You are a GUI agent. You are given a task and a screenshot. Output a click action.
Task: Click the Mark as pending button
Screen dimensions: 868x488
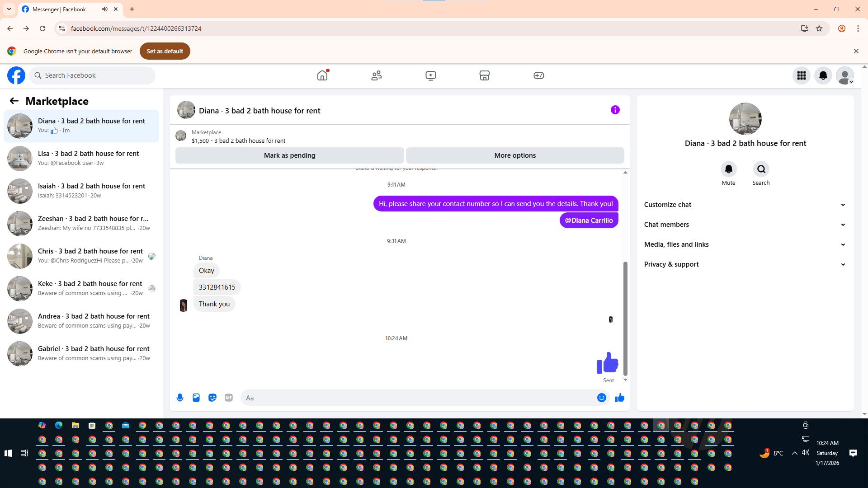coord(289,155)
